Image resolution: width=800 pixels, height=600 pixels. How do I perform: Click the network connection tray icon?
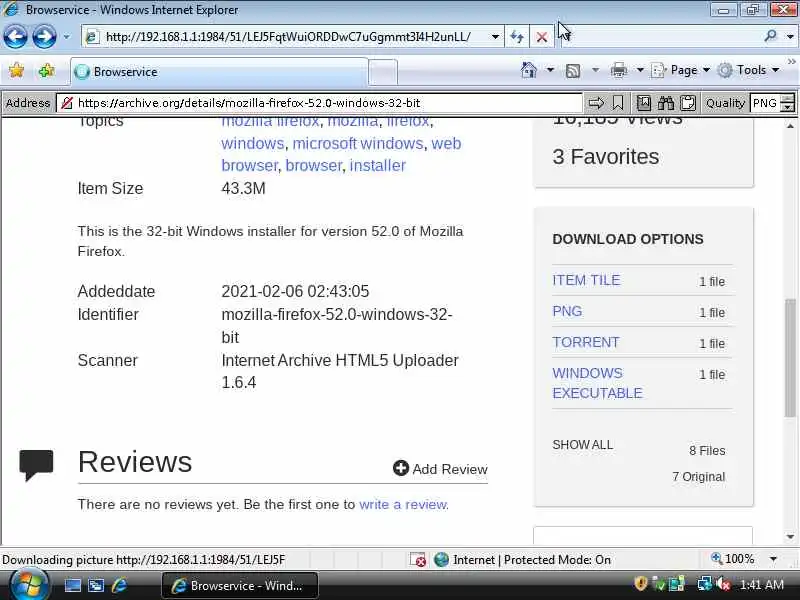704,583
